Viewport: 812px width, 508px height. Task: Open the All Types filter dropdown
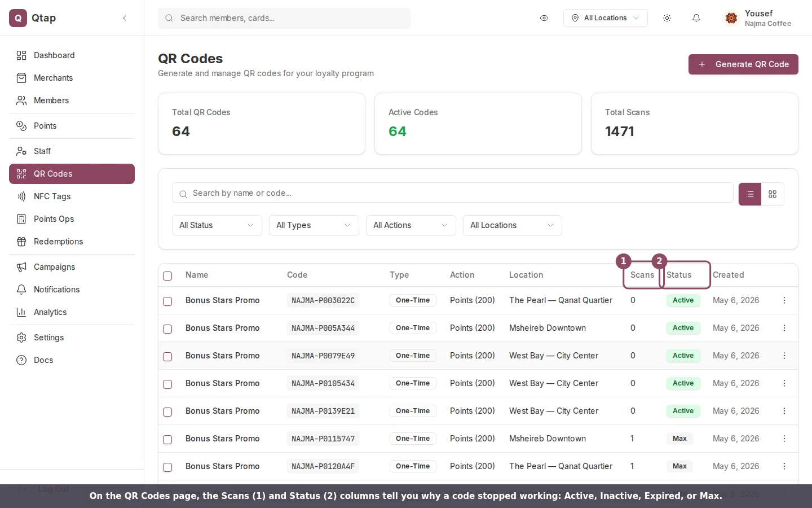(x=314, y=225)
